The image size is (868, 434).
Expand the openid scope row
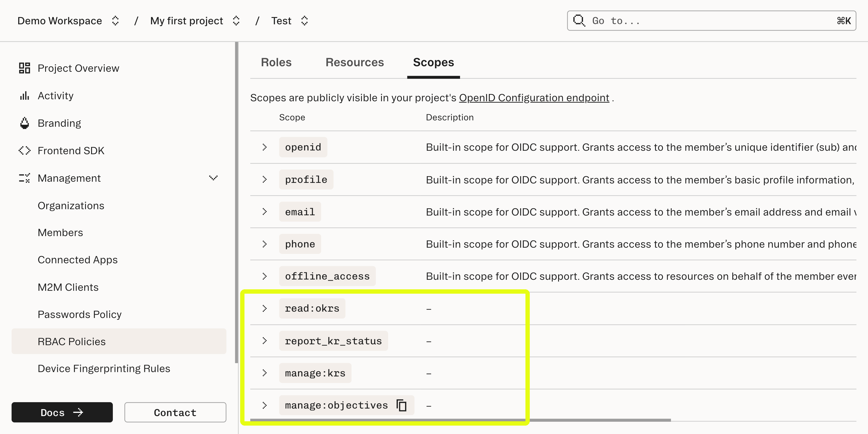click(265, 147)
